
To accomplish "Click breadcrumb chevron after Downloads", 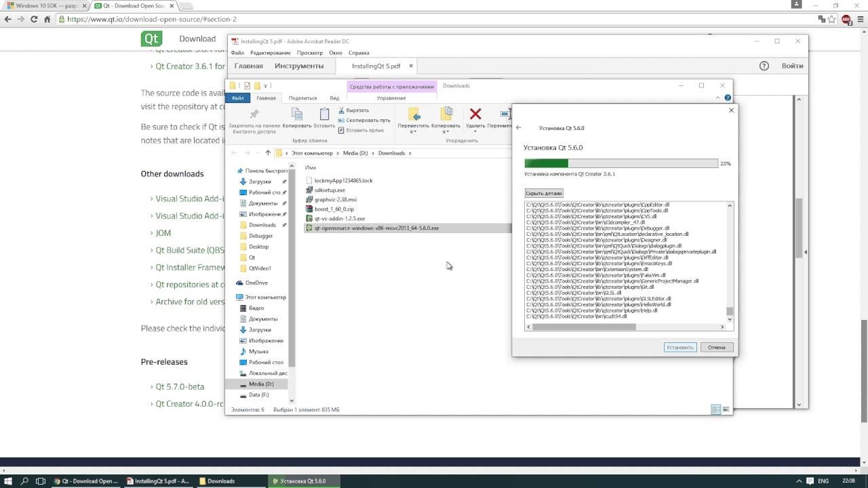I will coord(410,153).
